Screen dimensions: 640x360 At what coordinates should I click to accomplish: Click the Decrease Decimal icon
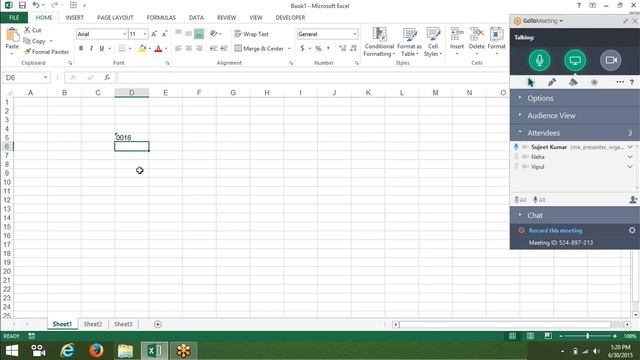click(x=353, y=49)
